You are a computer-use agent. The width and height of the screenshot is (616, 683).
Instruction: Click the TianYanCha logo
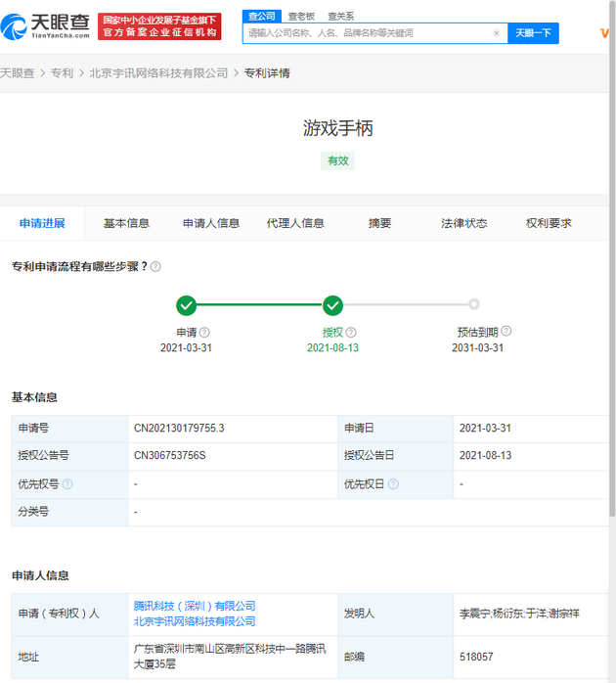[45, 26]
